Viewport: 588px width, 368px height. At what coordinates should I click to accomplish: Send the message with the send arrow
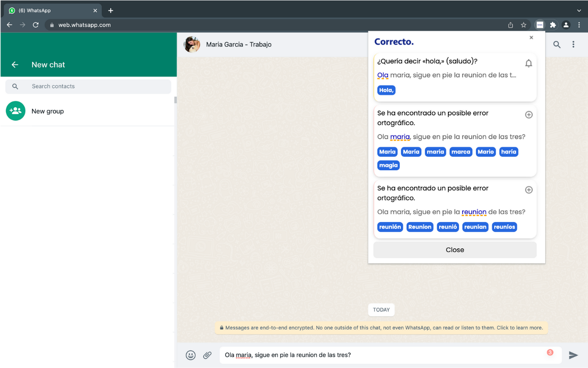[x=573, y=355]
